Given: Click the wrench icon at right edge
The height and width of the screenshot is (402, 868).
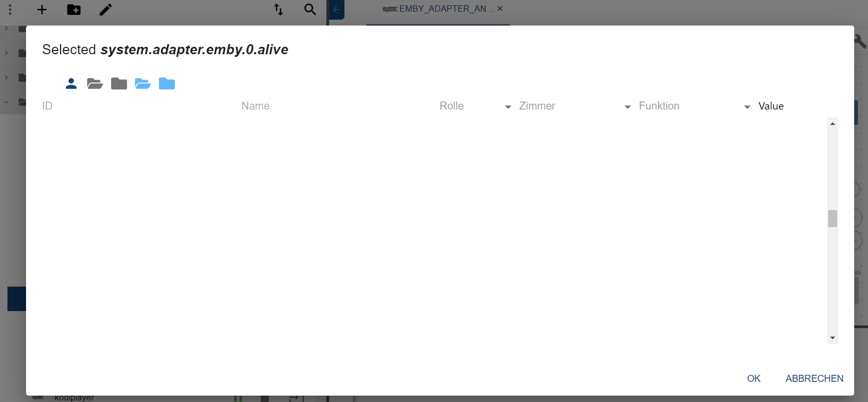Looking at the screenshot, I should pyautogui.click(x=861, y=41).
